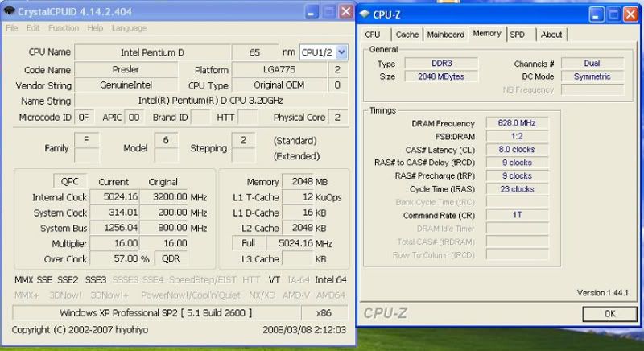Viewport: 644px width, 351px height.
Task: Click the 'SSE3' feature label
Action: tap(96, 279)
